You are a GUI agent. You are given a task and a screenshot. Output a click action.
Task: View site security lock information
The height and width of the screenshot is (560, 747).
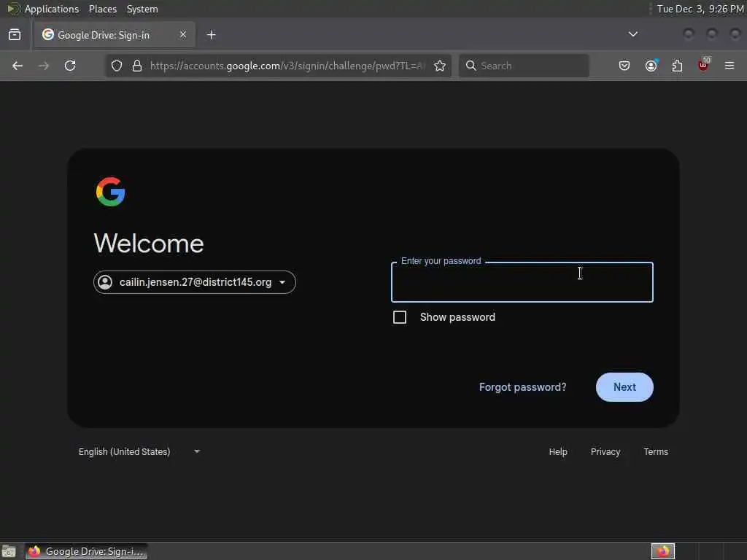pos(137,66)
